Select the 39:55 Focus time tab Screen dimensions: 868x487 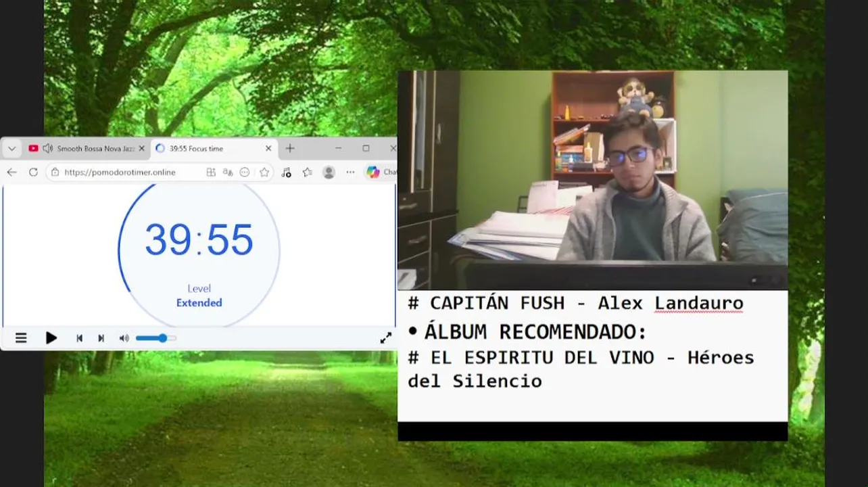(213, 148)
